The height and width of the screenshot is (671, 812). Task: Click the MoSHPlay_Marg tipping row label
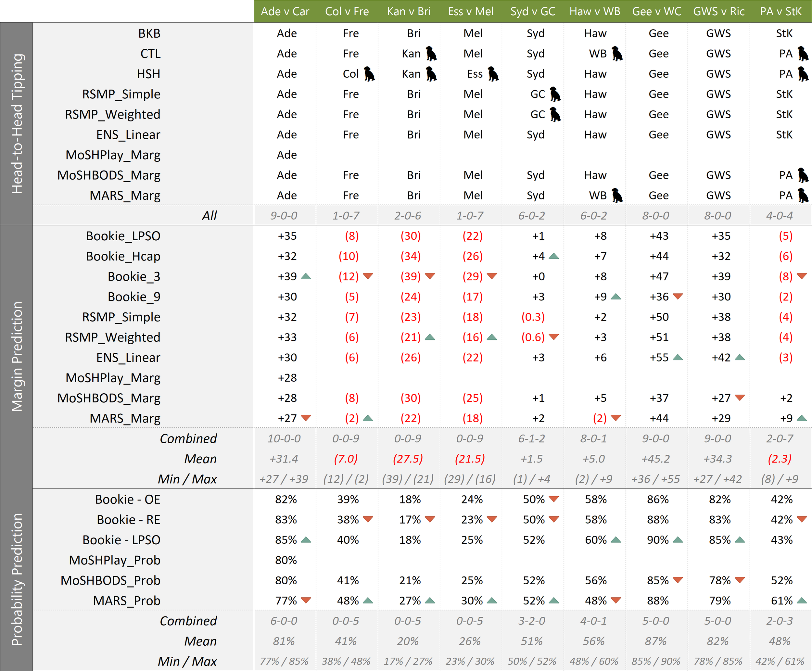113,155
